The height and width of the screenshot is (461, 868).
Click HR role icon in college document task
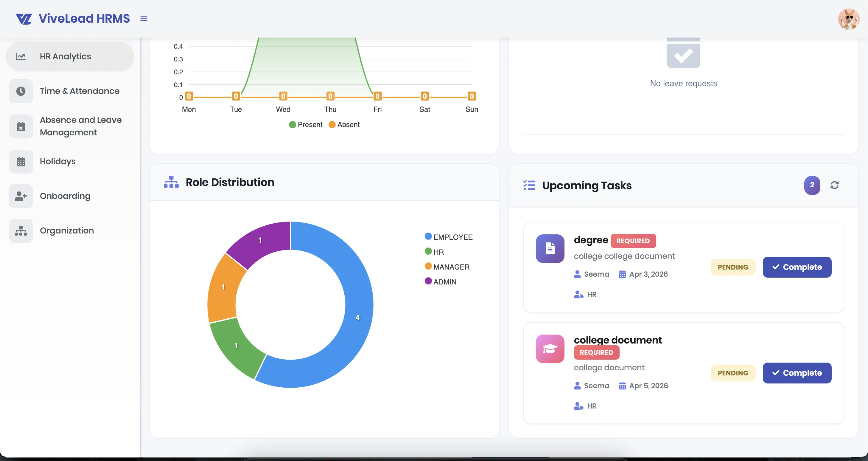click(x=578, y=406)
